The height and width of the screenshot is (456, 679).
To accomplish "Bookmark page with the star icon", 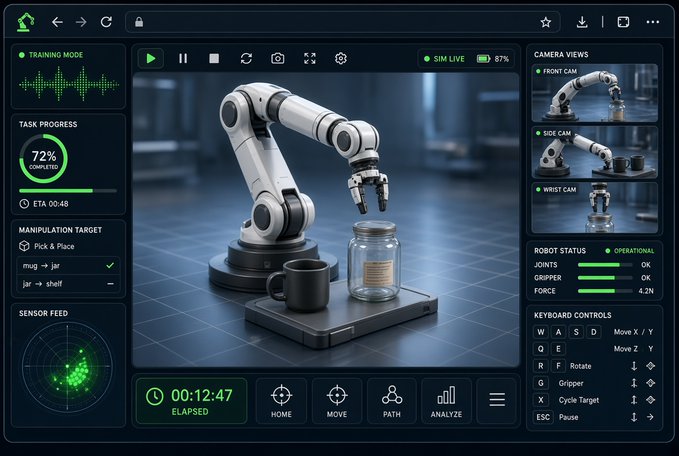I will (546, 22).
